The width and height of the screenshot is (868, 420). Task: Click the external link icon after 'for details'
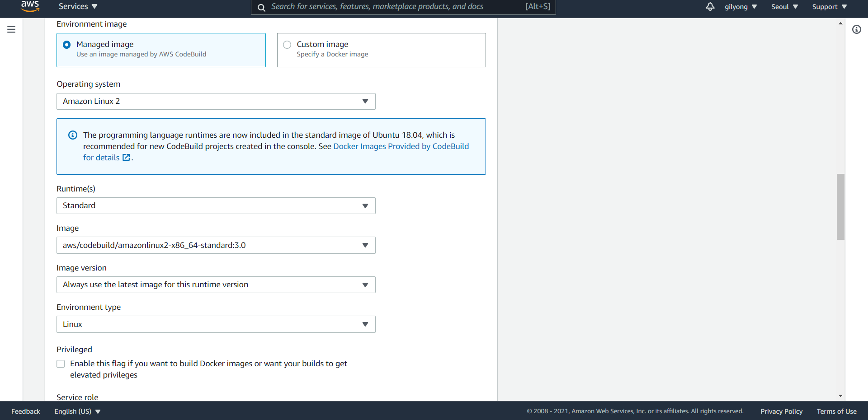(x=127, y=158)
